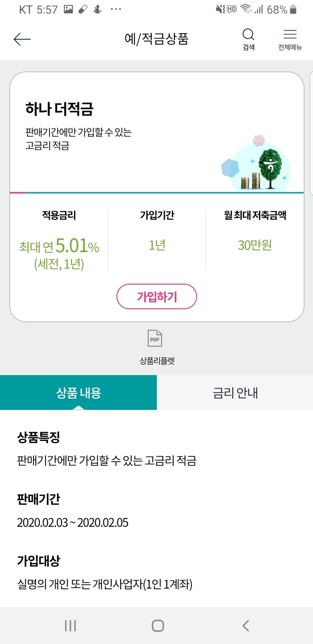Tap the Android recent apps button
Viewport: 313px width, 644px height.
point(70,626)
